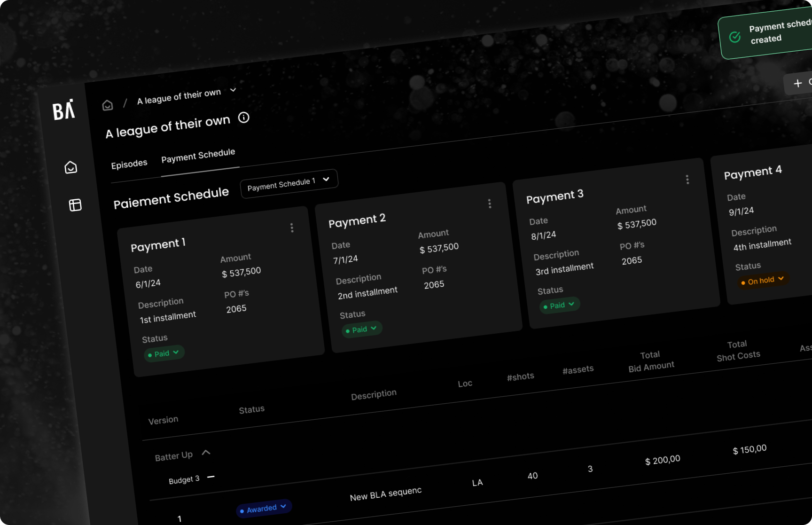Click Payment 2 PO number 2065
This screenshot has width=812, height=525.
pyautogui.click(x=434, y=285)
